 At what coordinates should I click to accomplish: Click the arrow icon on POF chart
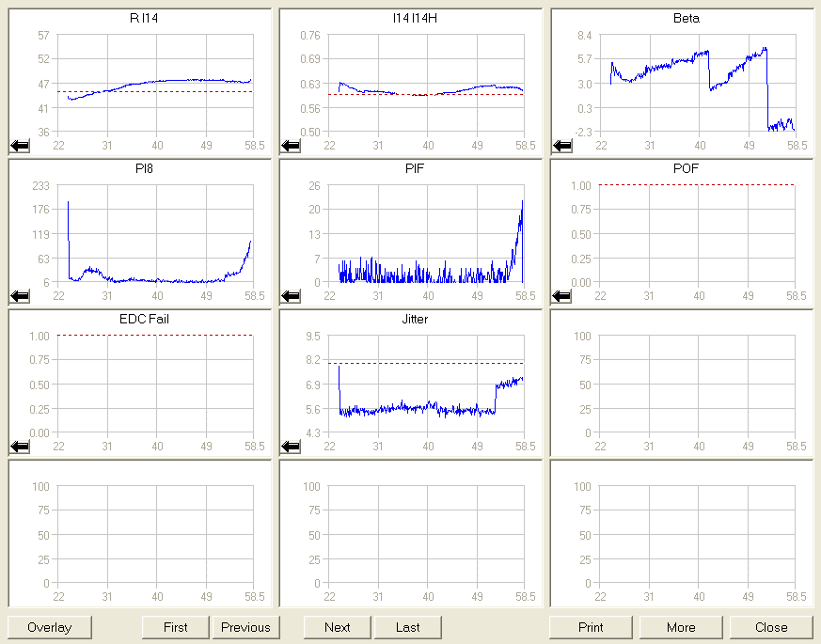tap(561, 296)
